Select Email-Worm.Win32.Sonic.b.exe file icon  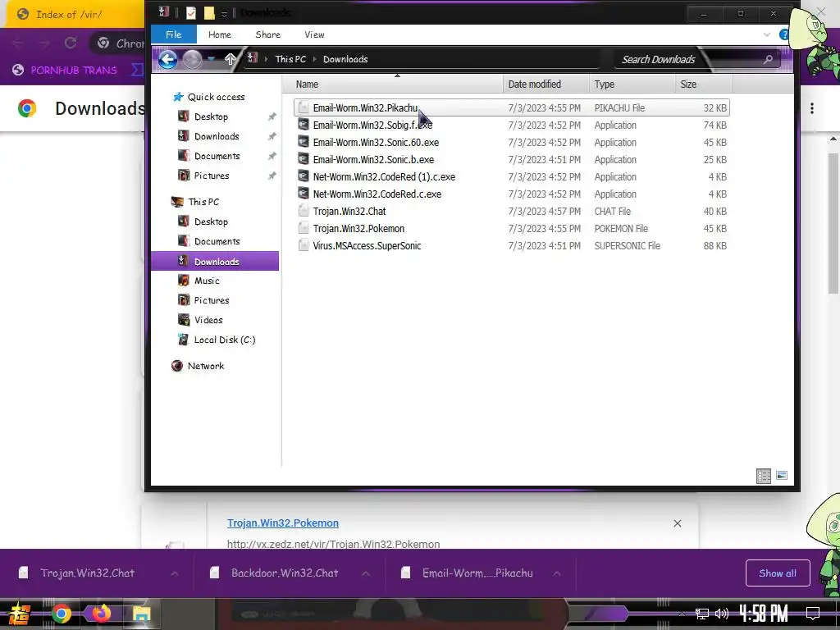[x=304, y=159]
